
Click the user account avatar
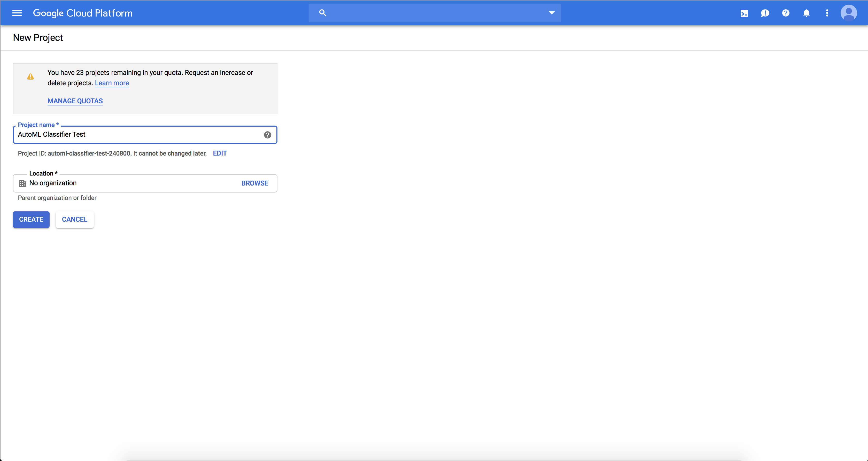coord(848,13)
